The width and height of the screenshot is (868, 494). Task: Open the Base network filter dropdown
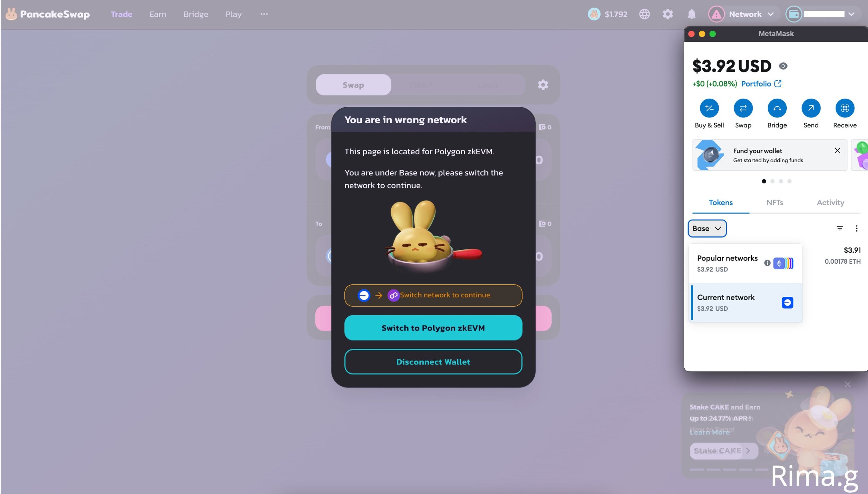(x=707, y=228)
